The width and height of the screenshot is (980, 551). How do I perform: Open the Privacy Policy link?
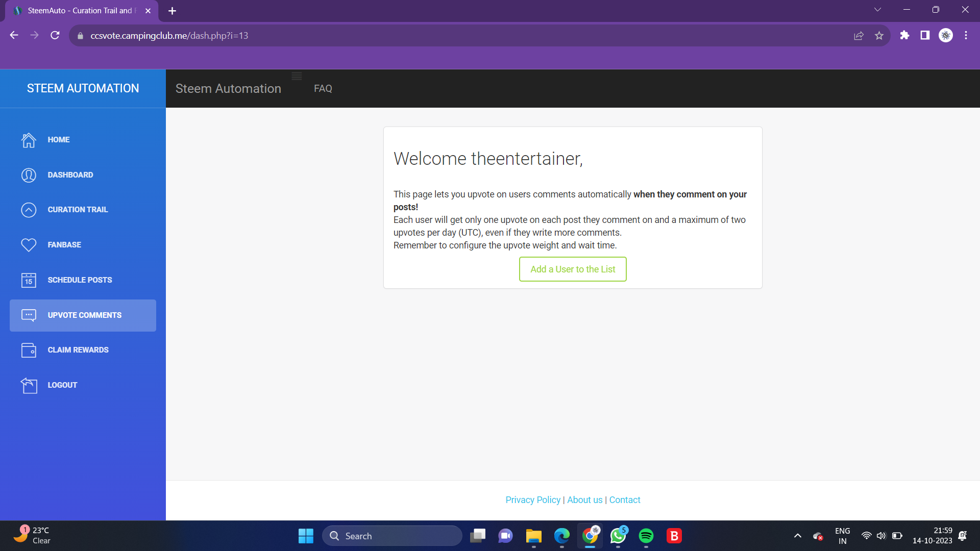click(533, 500)
